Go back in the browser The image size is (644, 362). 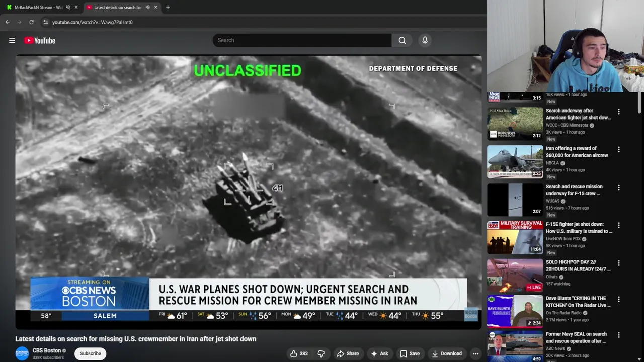(x=8, y=22)
